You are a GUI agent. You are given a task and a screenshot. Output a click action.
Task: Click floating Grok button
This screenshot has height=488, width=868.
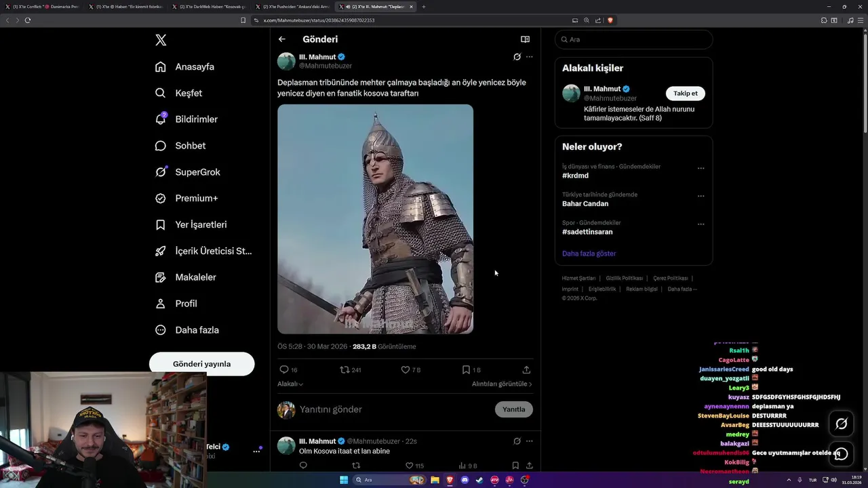coord(841,424)
